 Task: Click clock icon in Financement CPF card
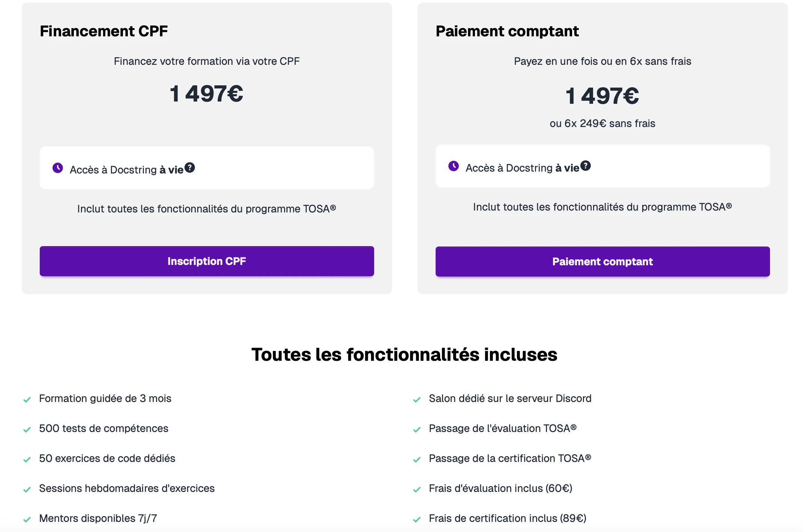(58, 168)
